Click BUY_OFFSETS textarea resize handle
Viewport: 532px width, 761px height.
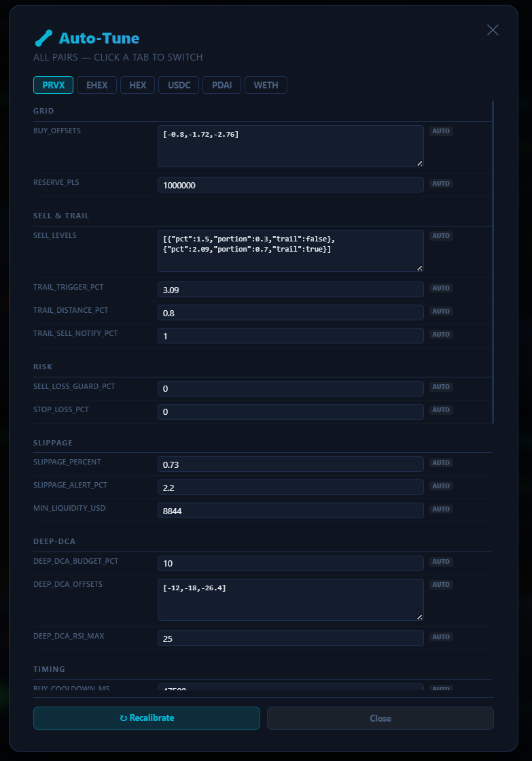[x=419, y=163]
